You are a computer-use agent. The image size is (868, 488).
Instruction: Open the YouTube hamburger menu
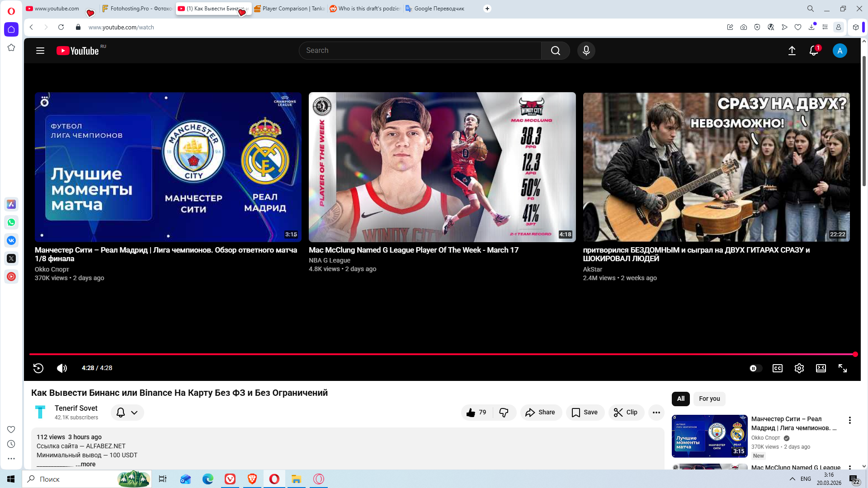(x=40, y=51)
